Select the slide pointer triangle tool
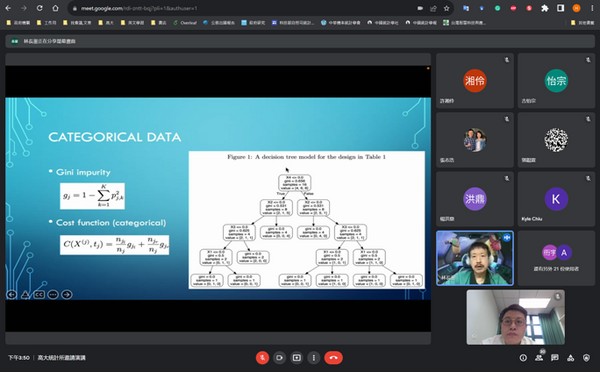Viewport: 600px width, 372px height. [25, 294]
